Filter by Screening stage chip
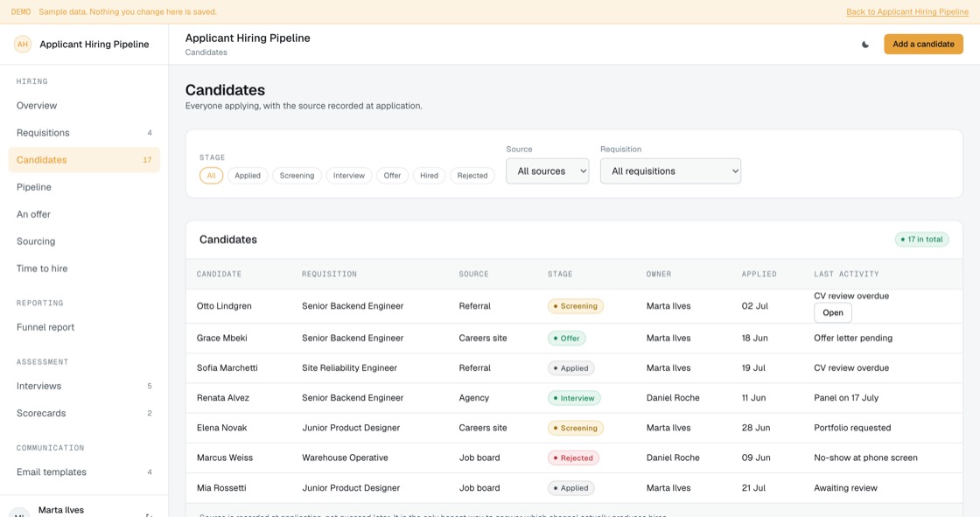The width and height of the screenshot is (980, 517). pos(297,176)
